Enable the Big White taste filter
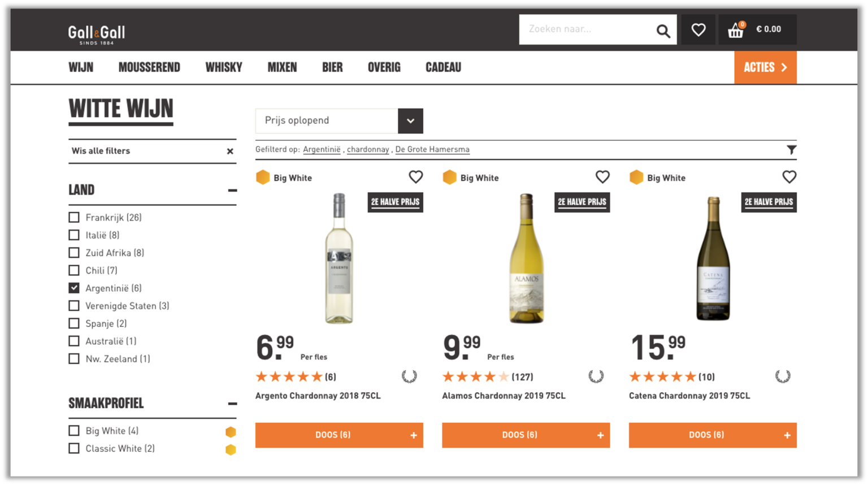 (74, 431)
